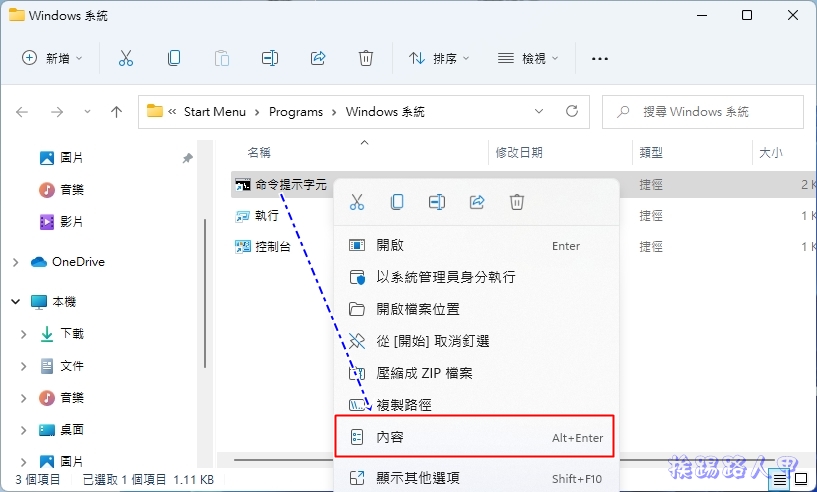This screenshot has height=492, width=817.
Task: Click the 搜尋 Windows 系統 search box
Action: point(703,112)
